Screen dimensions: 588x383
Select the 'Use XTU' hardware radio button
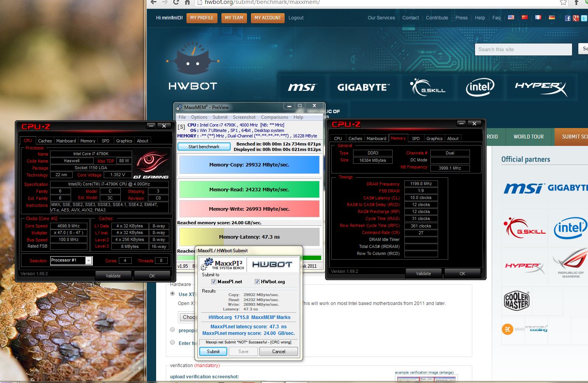click(172, 294)
